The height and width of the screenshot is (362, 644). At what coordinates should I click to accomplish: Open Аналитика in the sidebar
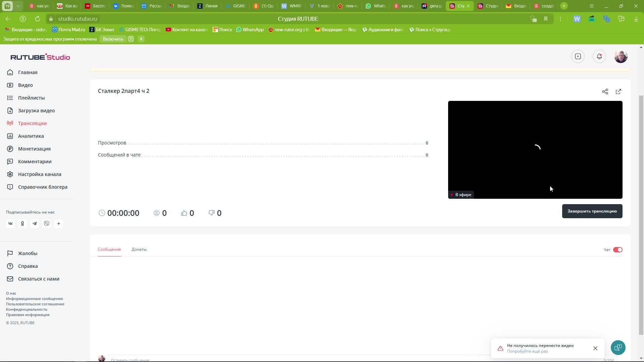pyautogui.click(x=31, y=136)
